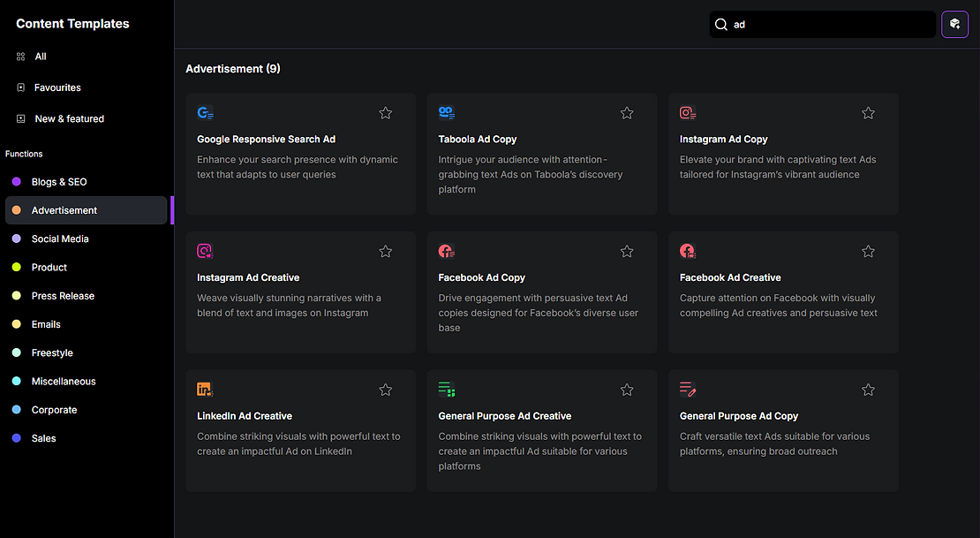This screenshot has width=980, height=538.
Task: Toggle favourite star on Instagram Ad Copy
Action: coord(868,112)
